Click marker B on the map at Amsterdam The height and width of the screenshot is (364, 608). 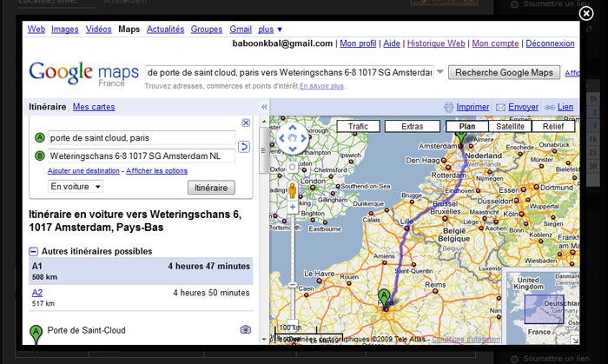pyautogui.click(x=460, y=137)
